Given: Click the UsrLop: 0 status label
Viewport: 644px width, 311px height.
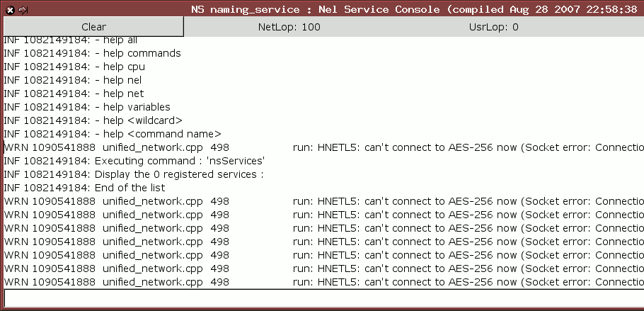Looking at the screenshot, I should point(494,27).
